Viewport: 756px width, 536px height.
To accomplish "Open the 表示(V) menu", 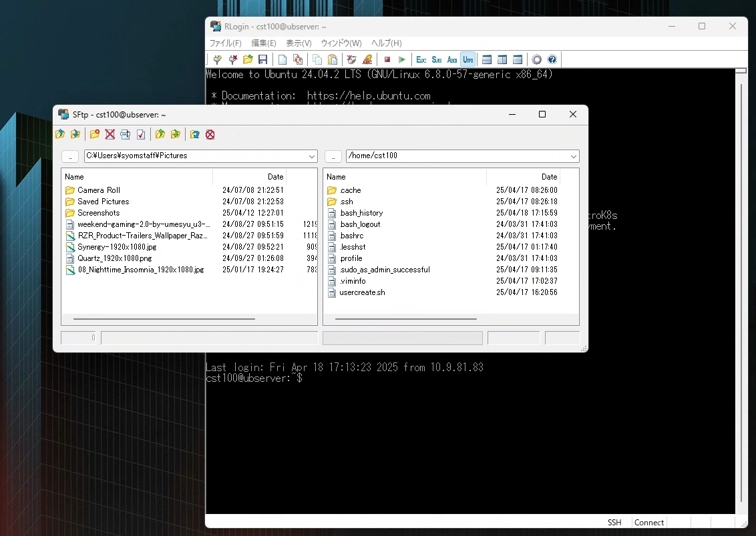I will [x=298, y=43].
